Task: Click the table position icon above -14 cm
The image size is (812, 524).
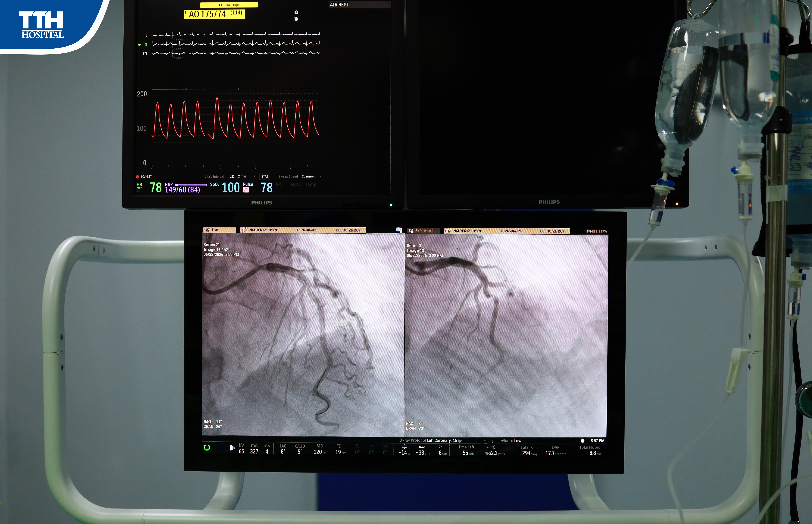Action: click(405, 446)
